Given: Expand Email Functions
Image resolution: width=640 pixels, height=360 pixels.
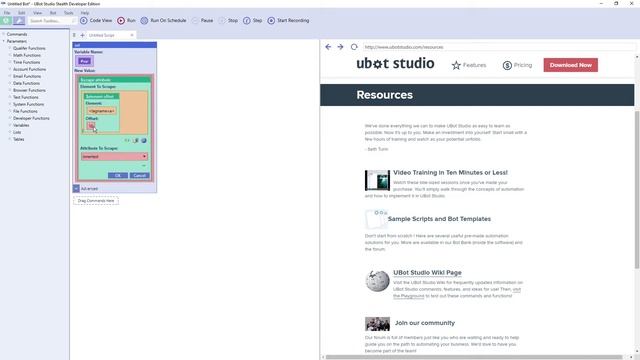Looking at the screenshot, I should [10, 76].
